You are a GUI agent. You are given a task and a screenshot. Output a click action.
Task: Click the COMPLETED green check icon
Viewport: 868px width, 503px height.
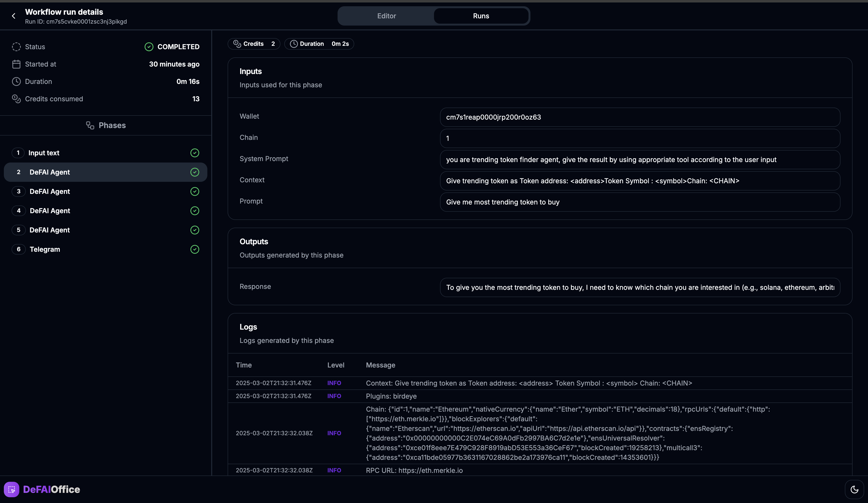(x=149, y=47)
